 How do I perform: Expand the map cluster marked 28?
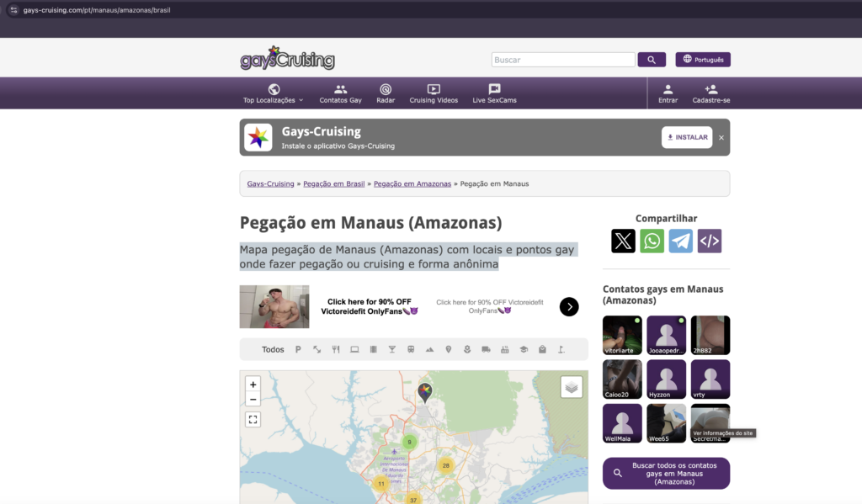click(x=445, y=465)
